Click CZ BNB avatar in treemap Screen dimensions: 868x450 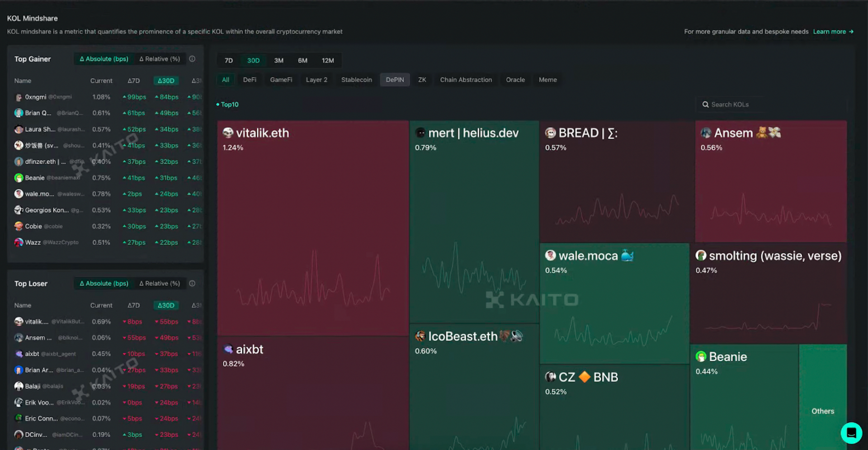(x=550, y=377)
